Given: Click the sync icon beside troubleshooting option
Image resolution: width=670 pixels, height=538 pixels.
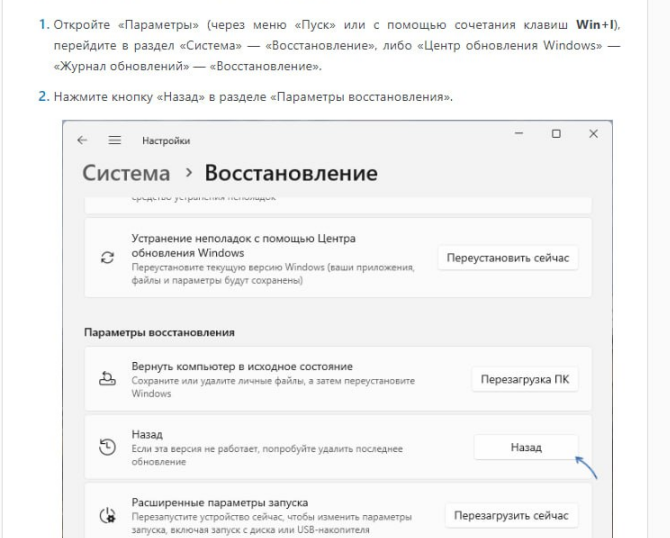Looking at the screenshot, I should click(x=108, y=258).
